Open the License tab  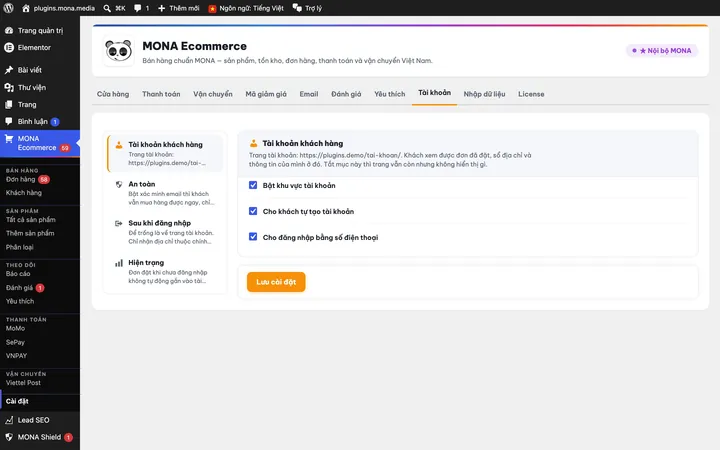(x=531, y=94)
